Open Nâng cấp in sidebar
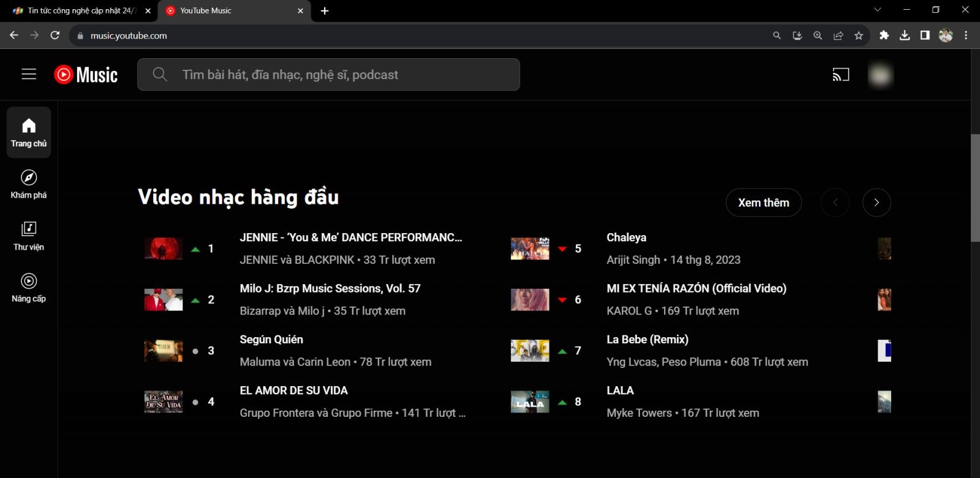The height and width of the screenshot is (478, 980). click(x=29, y=288)
